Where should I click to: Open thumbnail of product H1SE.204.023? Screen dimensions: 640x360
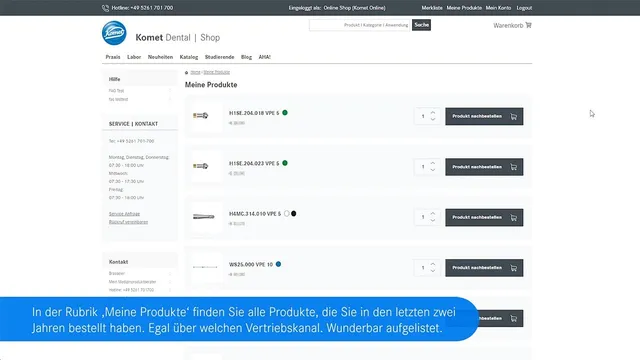(206, 167)
